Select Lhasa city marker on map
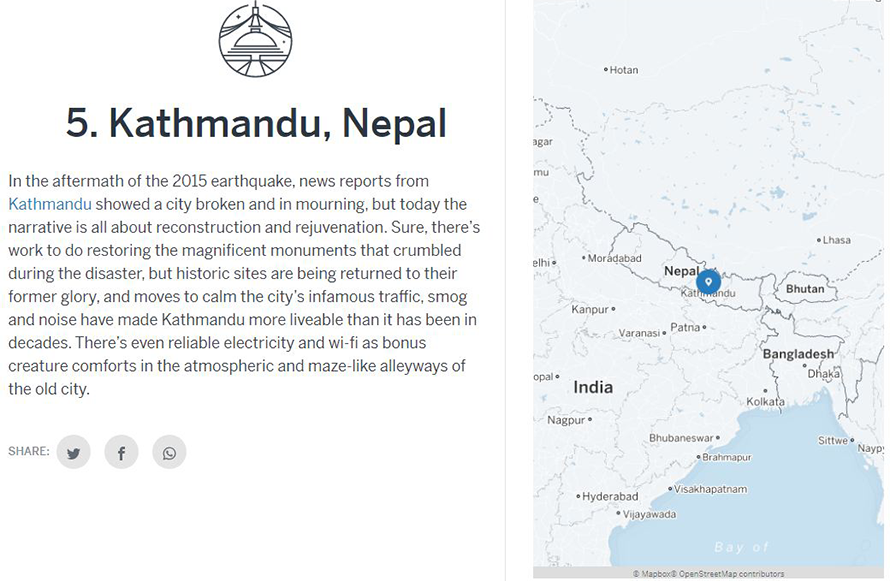This screenshot has width=890, height=581. pos(819,240)
